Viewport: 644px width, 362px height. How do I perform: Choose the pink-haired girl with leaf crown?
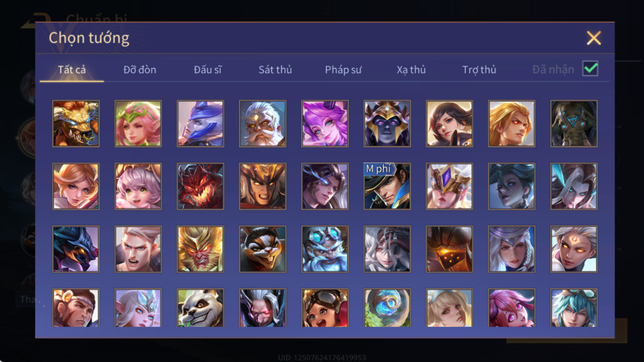coord(138,123)
